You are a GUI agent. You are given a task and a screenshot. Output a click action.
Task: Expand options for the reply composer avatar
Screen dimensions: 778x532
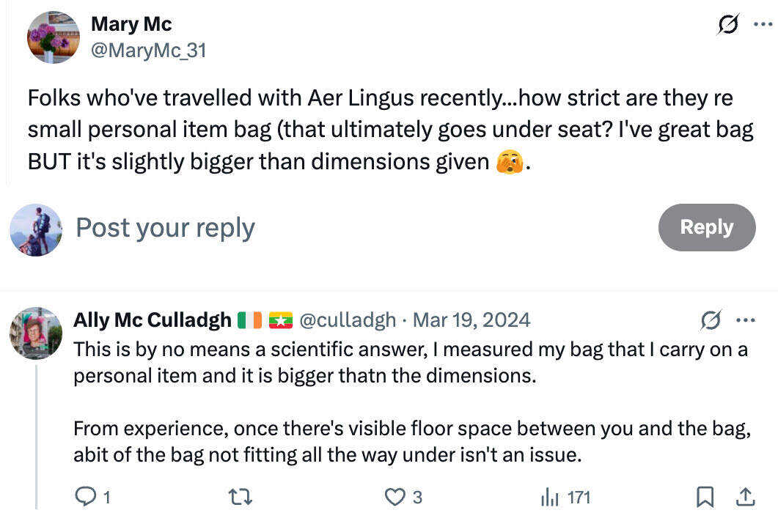point(35,228)
